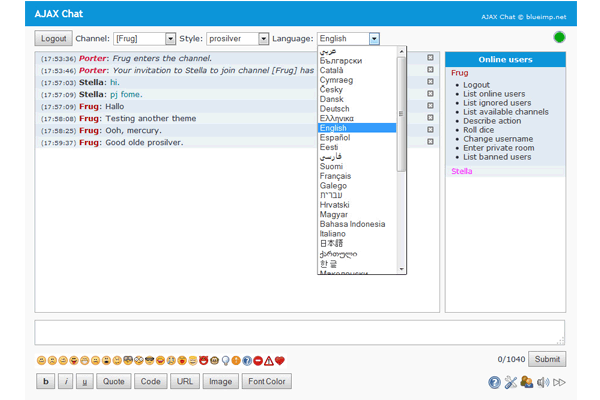Viewport: 600px width, 400px height.
Task: Select Deutsch from the language list
Action: pos(333,106)
